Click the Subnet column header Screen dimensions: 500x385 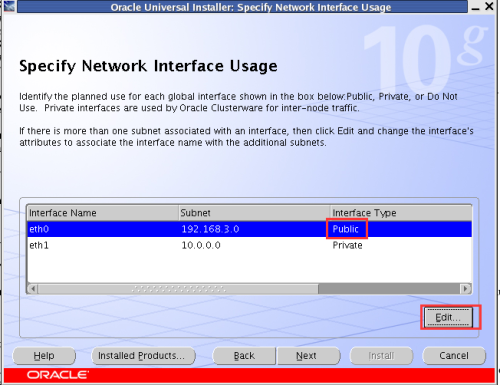point(254,213)
